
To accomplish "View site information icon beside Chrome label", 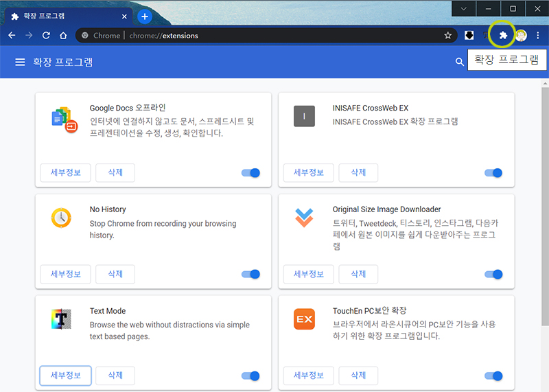I will click(84, 36).
